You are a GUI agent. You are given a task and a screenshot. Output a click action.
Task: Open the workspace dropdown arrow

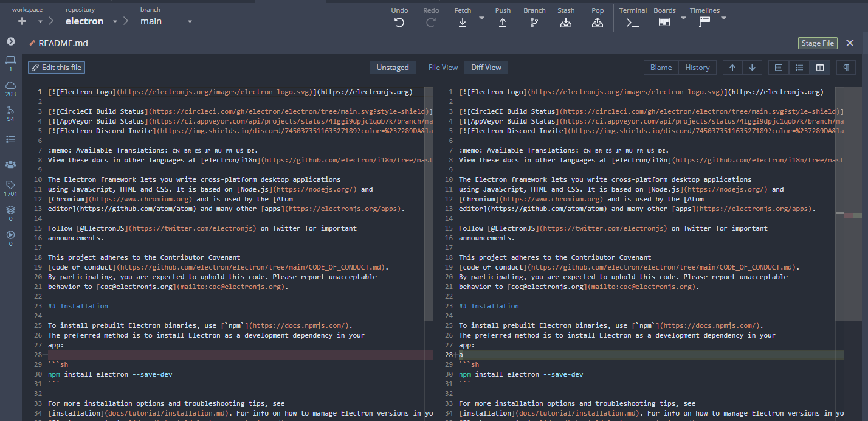pos(41,21)
